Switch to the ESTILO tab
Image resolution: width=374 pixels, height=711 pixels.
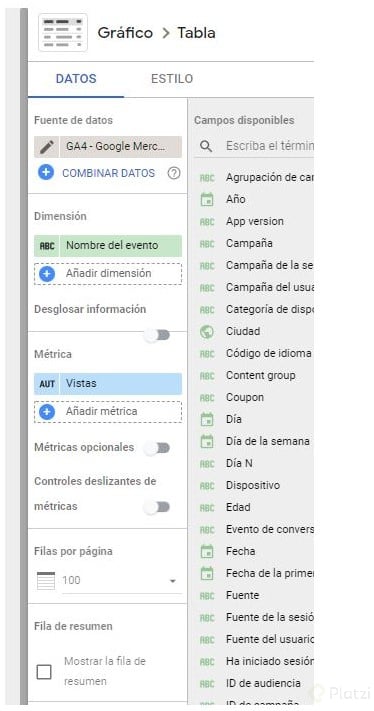(x=172, y=78)
